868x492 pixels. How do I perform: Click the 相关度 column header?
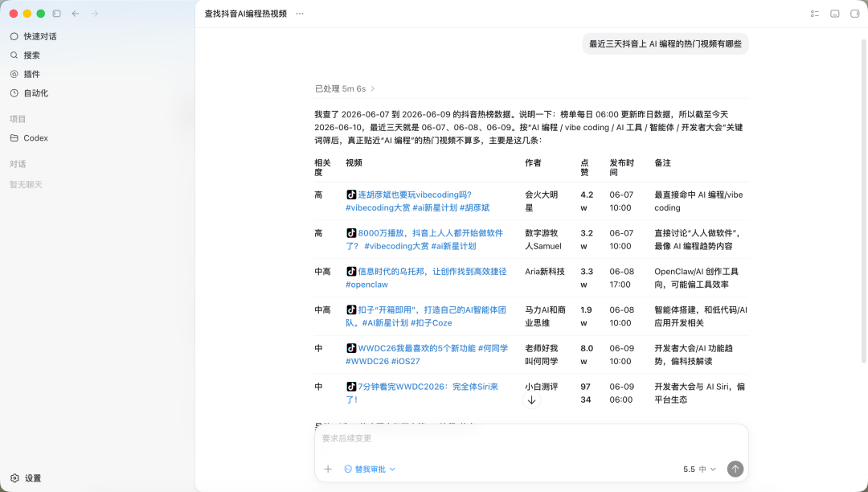pyautogui.click(x=322, y=167)
